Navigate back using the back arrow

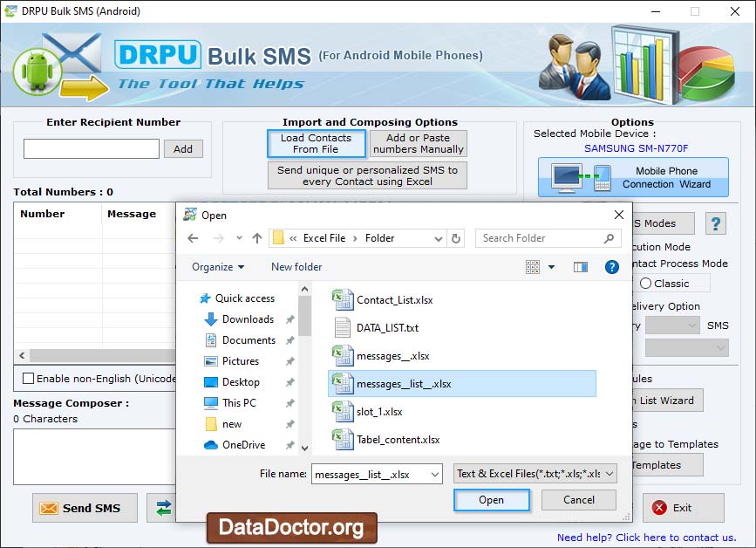pyautogui.click(x=193, y=237)
